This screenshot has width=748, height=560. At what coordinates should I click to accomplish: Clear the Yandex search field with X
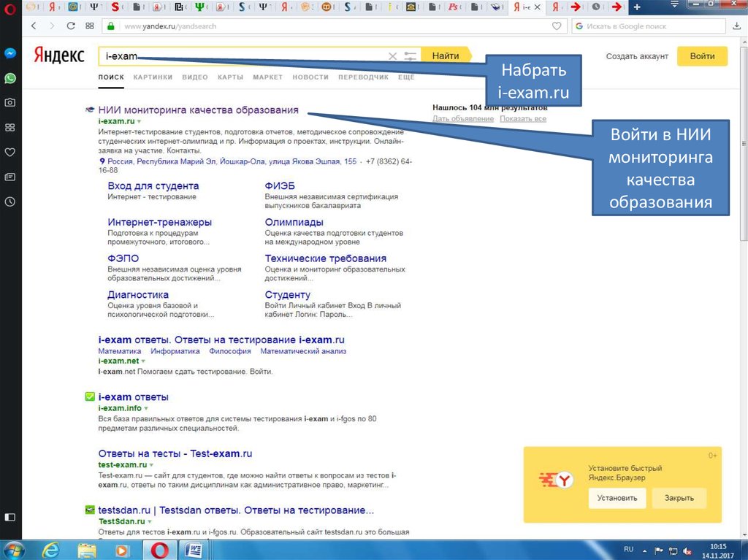coord(392,56)
